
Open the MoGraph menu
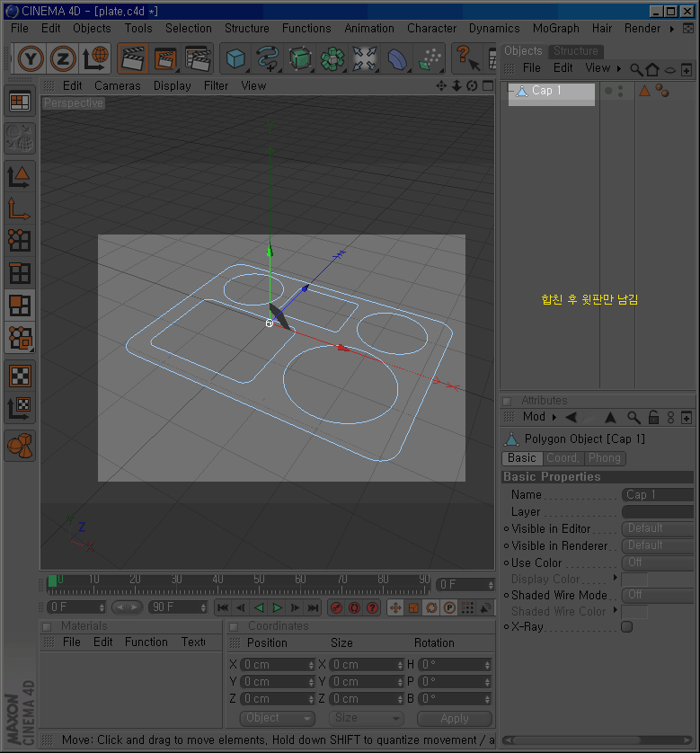(556, 29)
